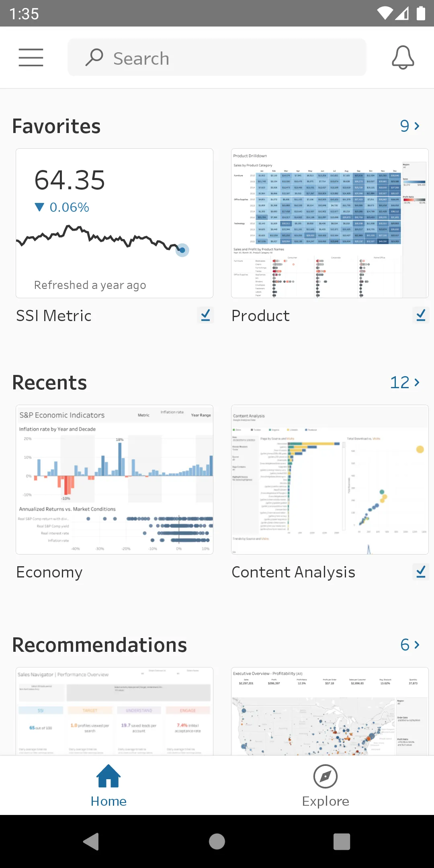The height and width of the screenshot is (868, 434).
Task: Open the Product Drilldown thumbnail
Action: coord(330,223)
